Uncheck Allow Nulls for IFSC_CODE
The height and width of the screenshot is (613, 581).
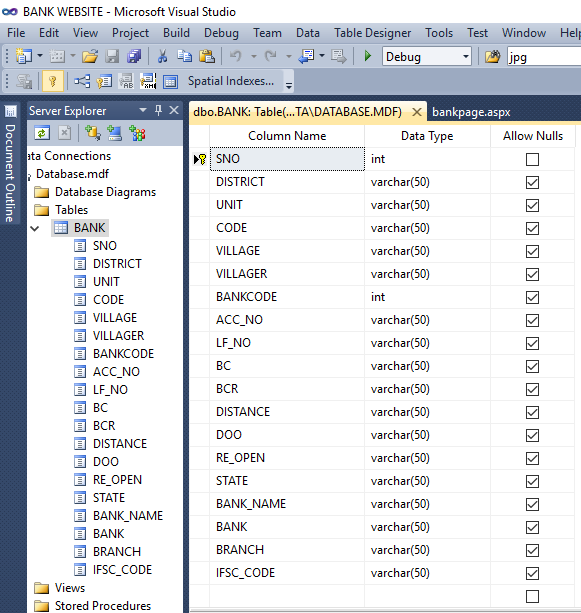pyautogui.click(x=532, y=574)
